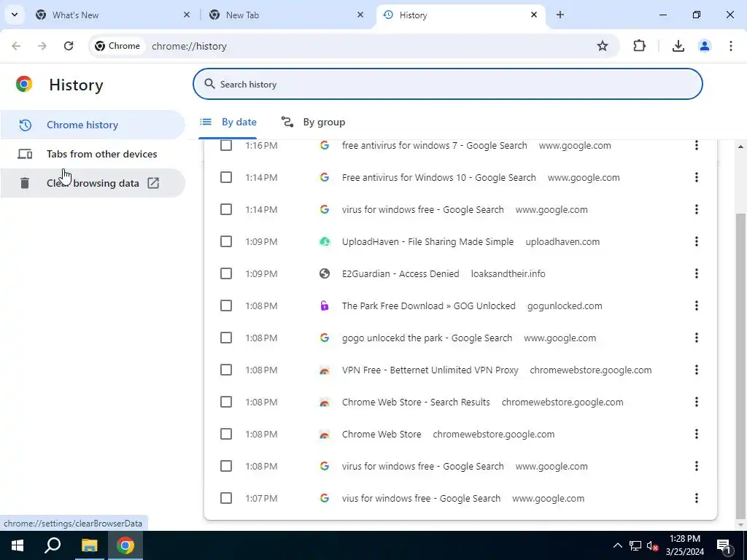
Task: Click the Chrome taskbar icon
Action: tap(125, 545)
